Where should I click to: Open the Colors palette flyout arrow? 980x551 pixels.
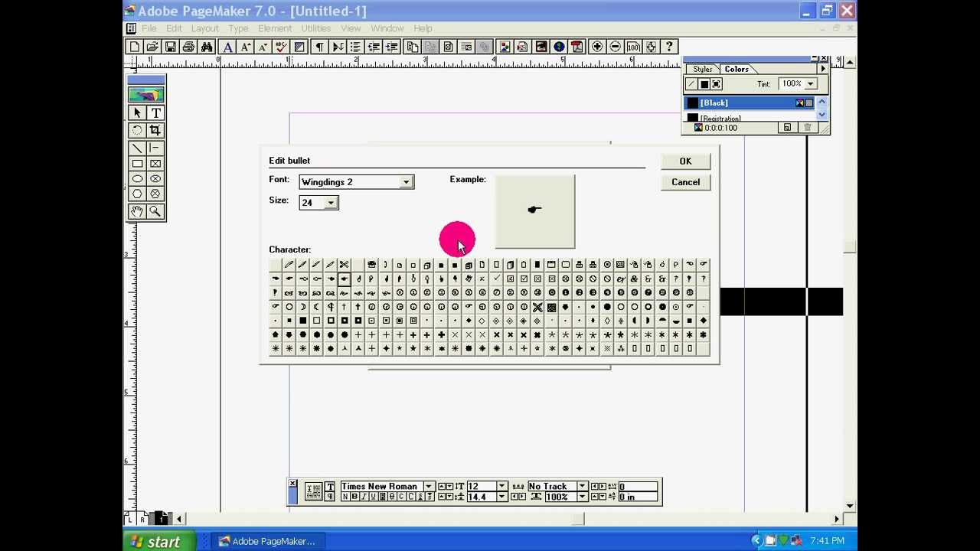tap(823, 69)
